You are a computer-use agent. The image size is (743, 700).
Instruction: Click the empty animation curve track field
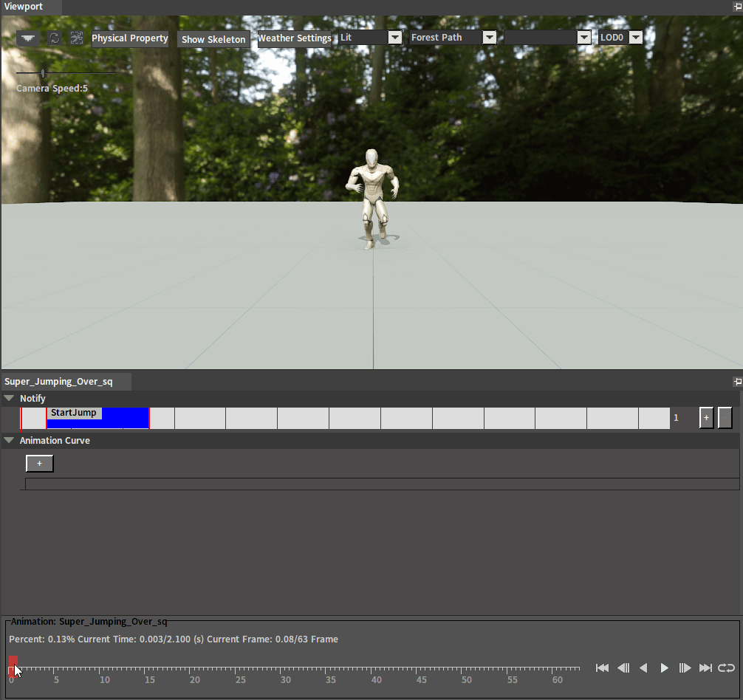(382, 484)
